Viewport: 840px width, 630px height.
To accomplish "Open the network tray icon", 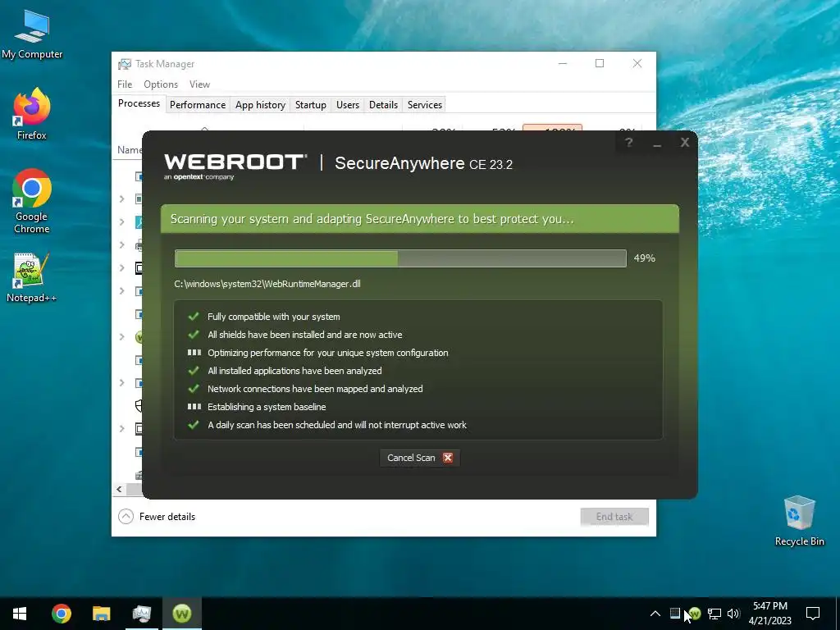I will 714,614.
